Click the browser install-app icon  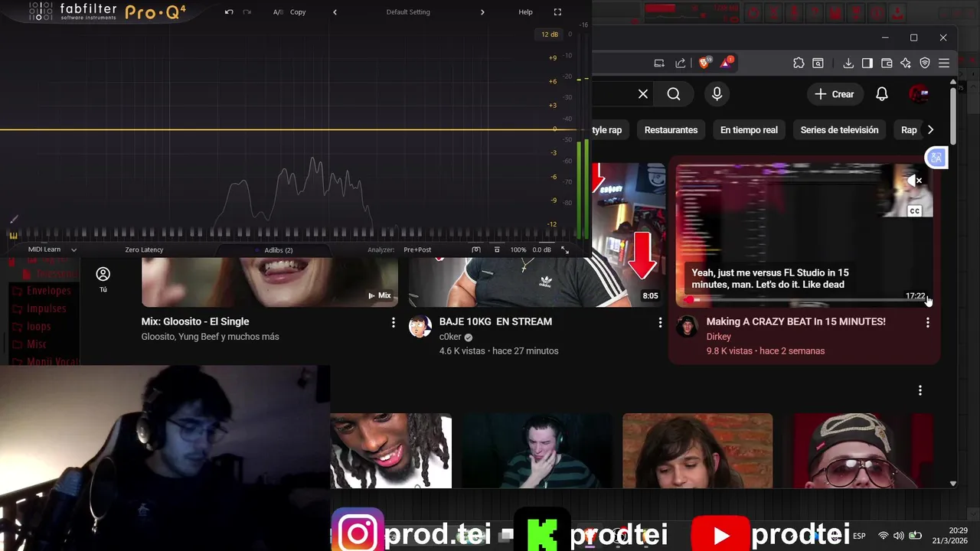tap(659, 64)
